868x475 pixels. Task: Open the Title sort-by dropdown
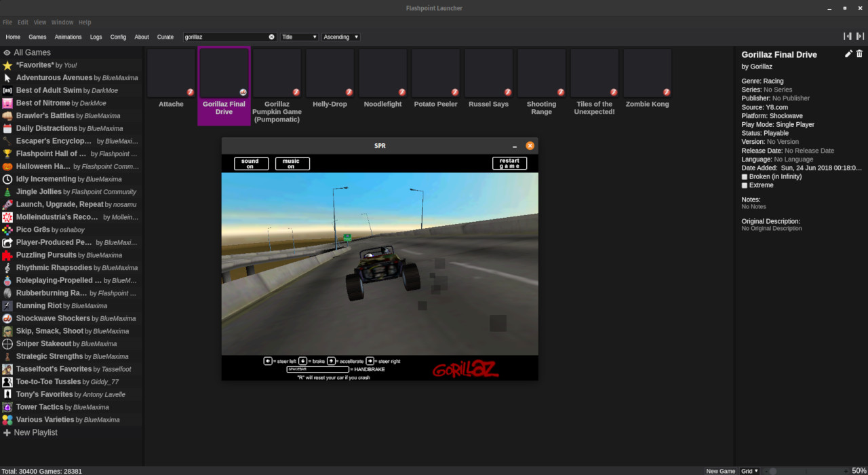click(x=299, y=37)
